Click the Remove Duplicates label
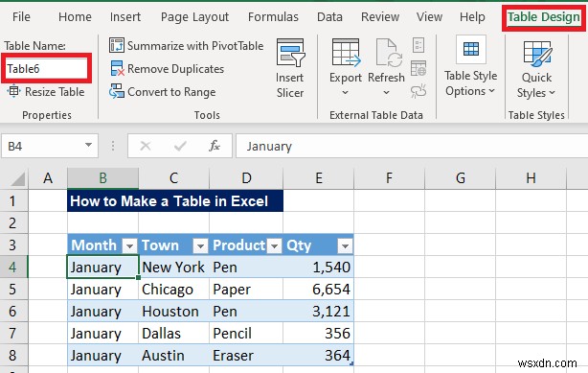This screenshot has width=588, height=373. pos(175,69)
